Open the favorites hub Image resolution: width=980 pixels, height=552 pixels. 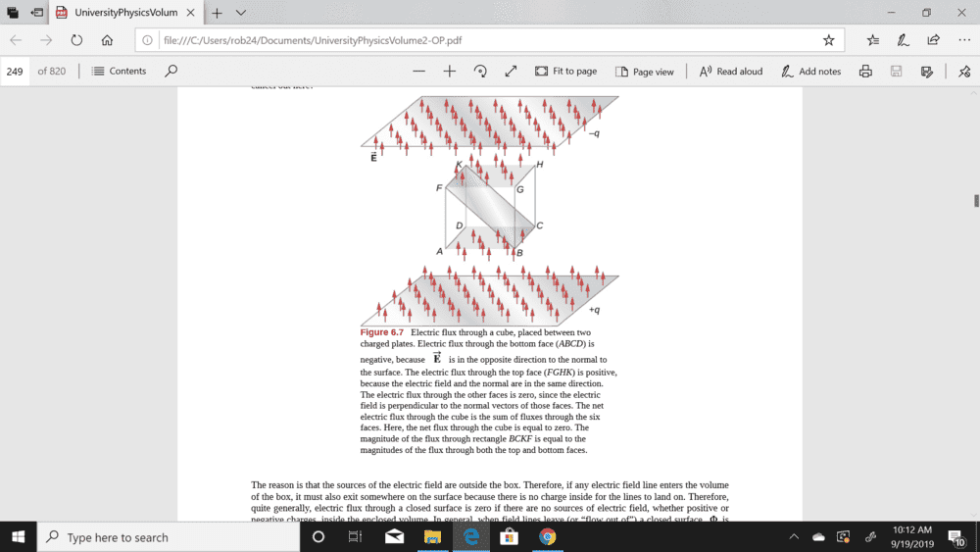[872, 40]
